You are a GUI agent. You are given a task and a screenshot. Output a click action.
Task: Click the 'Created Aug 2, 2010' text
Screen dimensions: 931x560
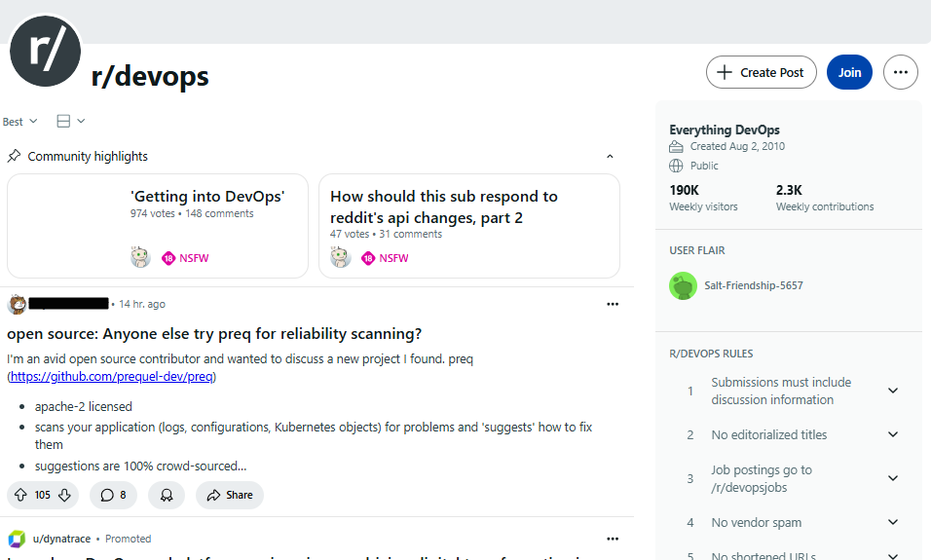(x=737, y=146)
